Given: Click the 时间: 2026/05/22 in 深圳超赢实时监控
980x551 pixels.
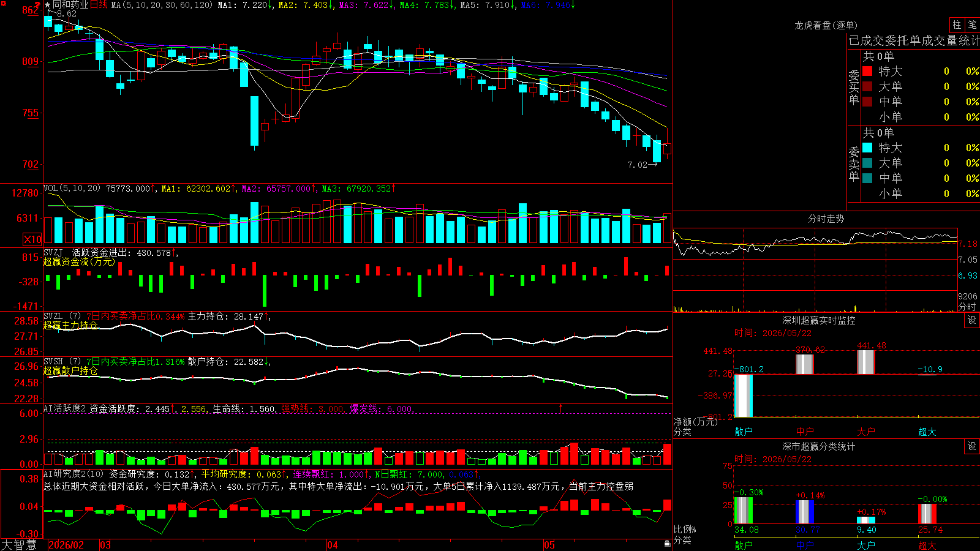Looking at the screenshot, I should 773,333.
